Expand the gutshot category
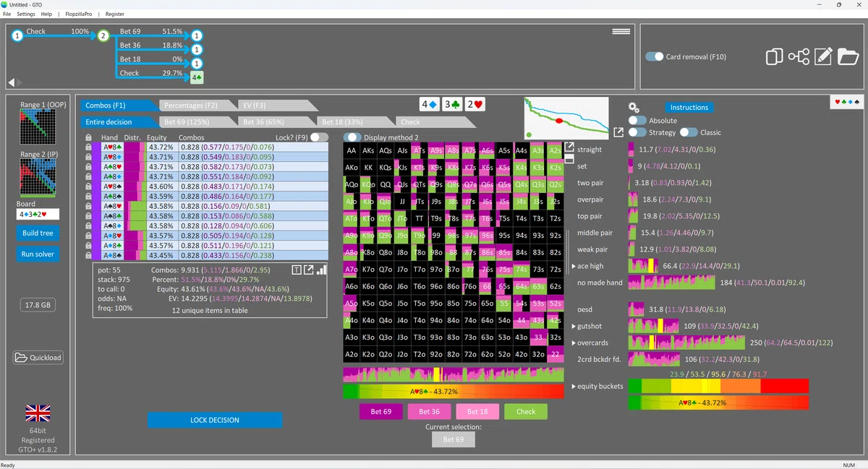The image size is (868, 469). (x=574, y=327)
